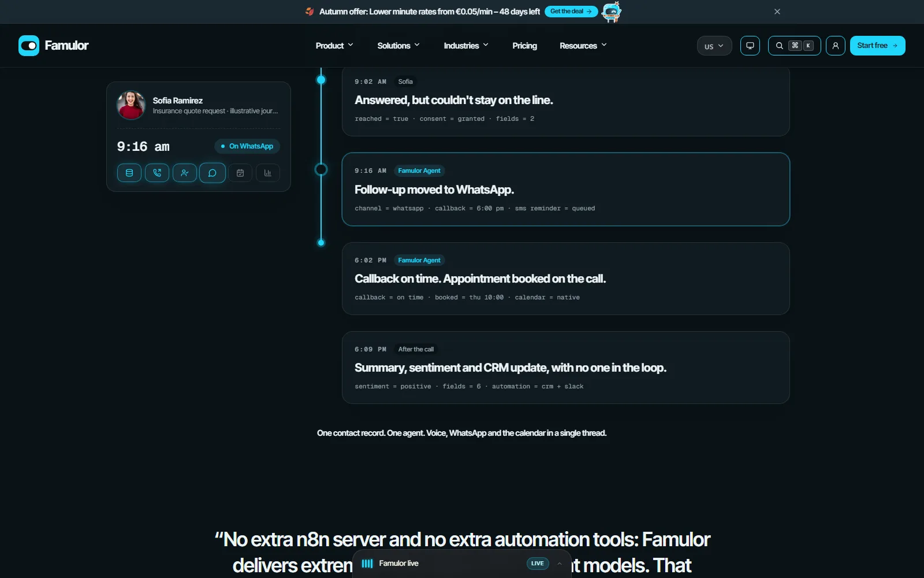Click the Start free button
This screenshot has height=578, width=924.
pyautogui.click(x=877, y=46)
